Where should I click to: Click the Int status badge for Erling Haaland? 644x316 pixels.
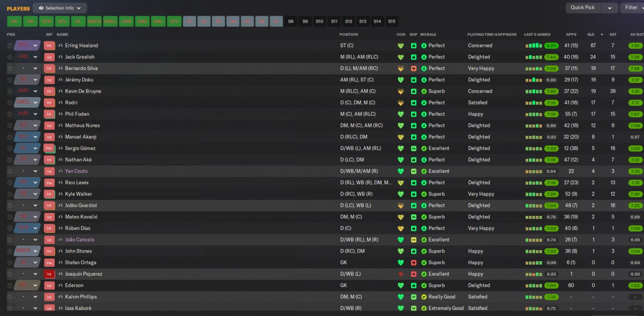click(x=49, y=45)
